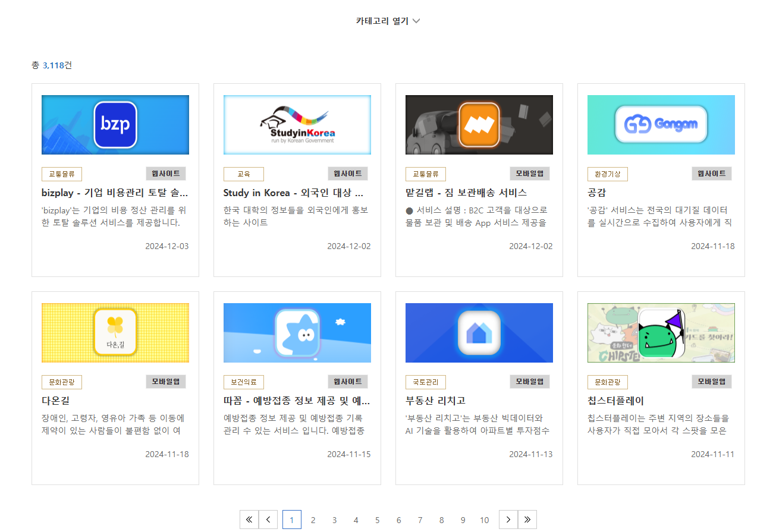The height and width of the screenshot is (532, 776).
Task: Click the bizplay - 기업 비용관리 title
Action: point(115,193)
